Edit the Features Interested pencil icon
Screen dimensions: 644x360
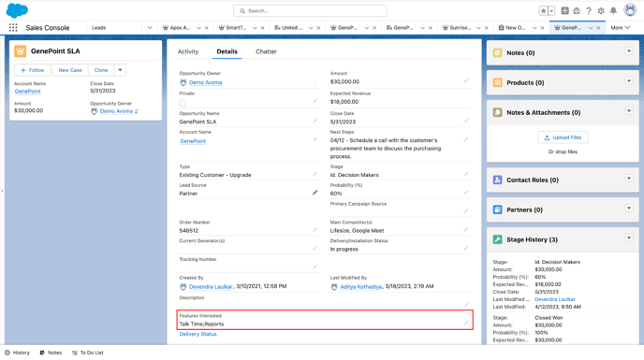(466, 323)
